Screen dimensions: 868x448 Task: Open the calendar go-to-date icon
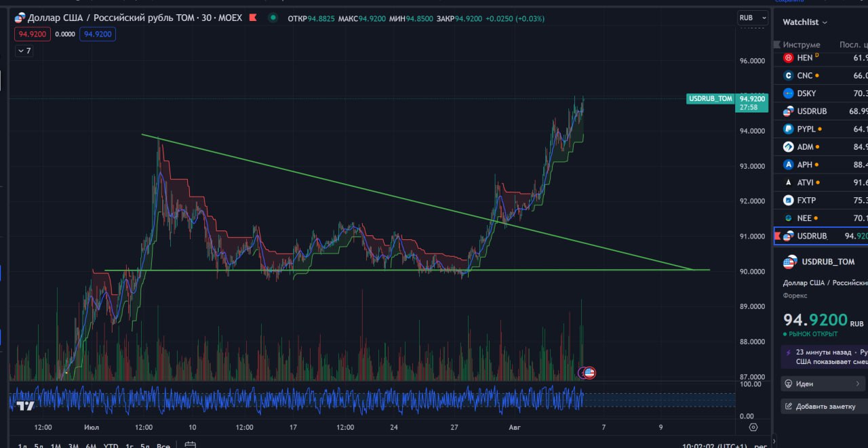click(x=191, y=445)
